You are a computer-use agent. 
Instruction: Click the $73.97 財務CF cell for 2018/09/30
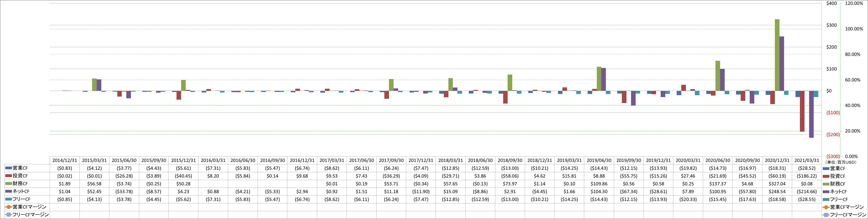click(510, 184)
